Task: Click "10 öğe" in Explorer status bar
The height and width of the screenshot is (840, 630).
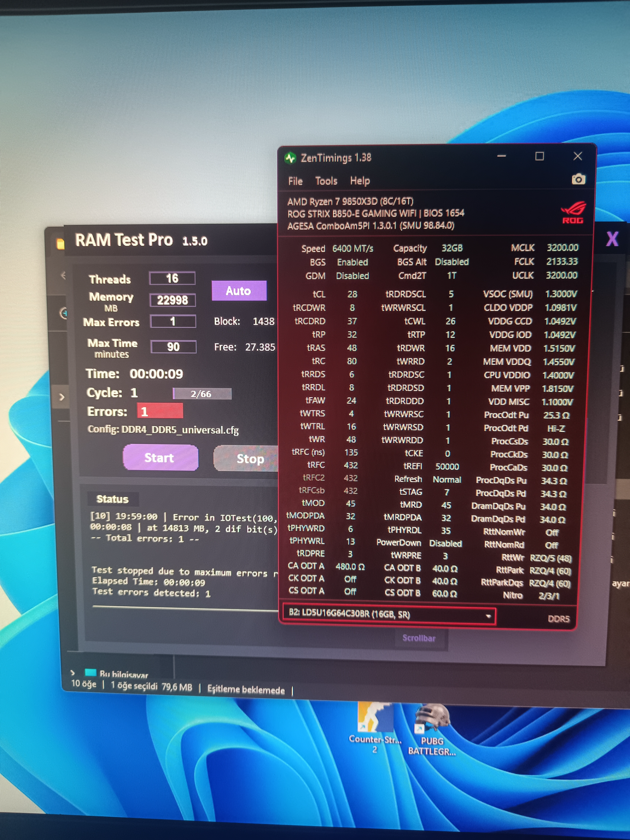Action: point(84,684)
